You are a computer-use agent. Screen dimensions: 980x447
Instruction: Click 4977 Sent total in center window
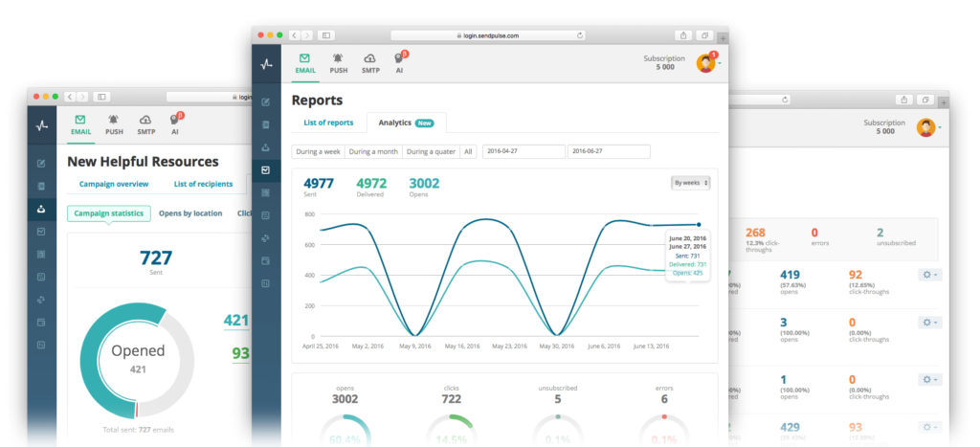pos(319,187)
